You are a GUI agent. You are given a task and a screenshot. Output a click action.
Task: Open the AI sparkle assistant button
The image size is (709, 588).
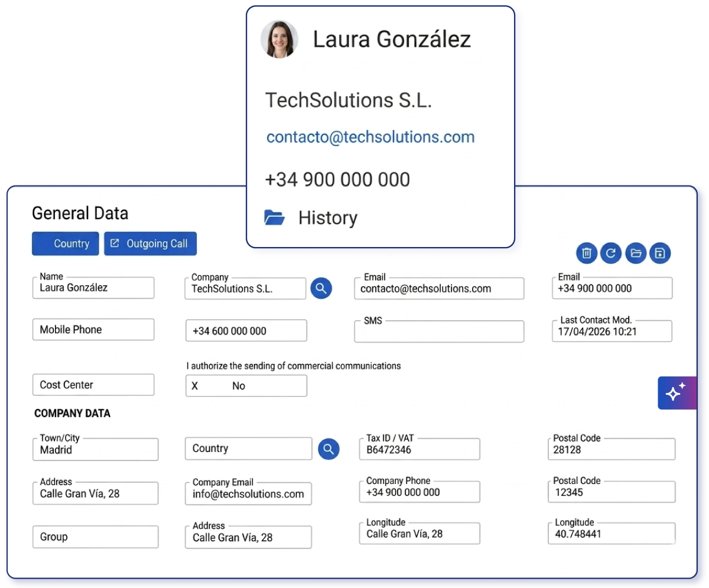(677, 393)
